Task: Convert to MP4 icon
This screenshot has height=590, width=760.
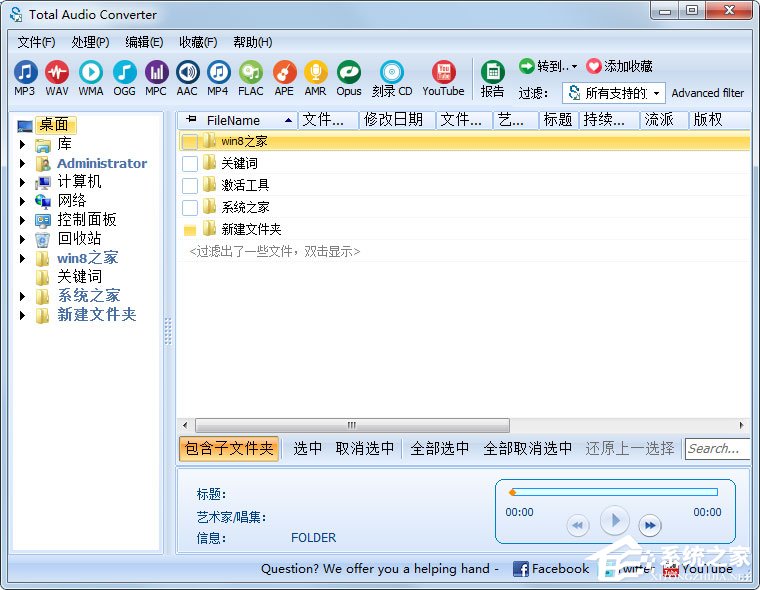Action: (218, 73)
